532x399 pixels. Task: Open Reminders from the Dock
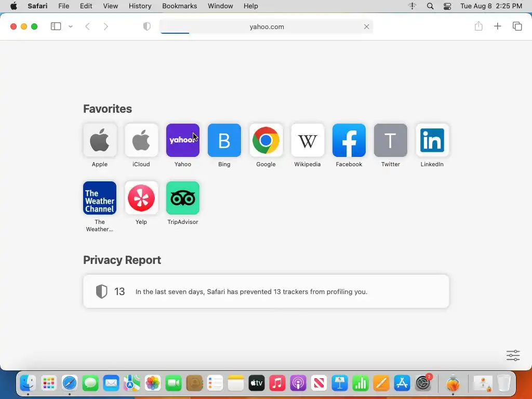tap(215, 384)
